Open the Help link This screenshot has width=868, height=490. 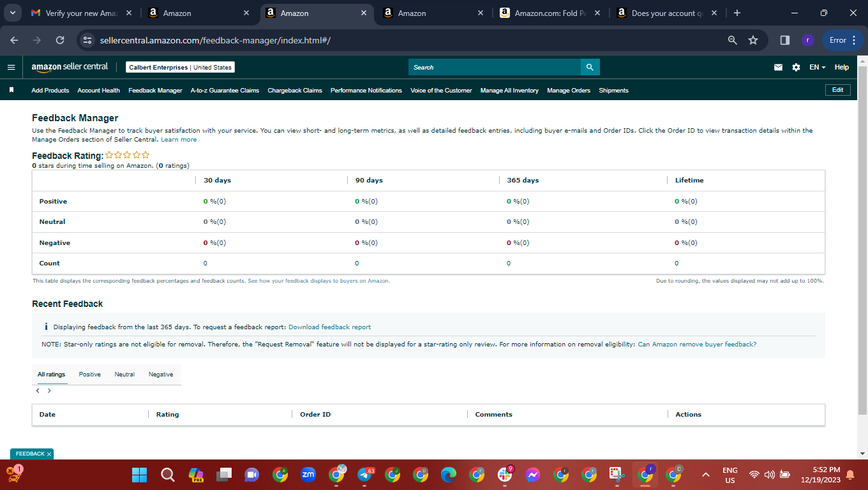pyautogui.click(x=842, y=67)
